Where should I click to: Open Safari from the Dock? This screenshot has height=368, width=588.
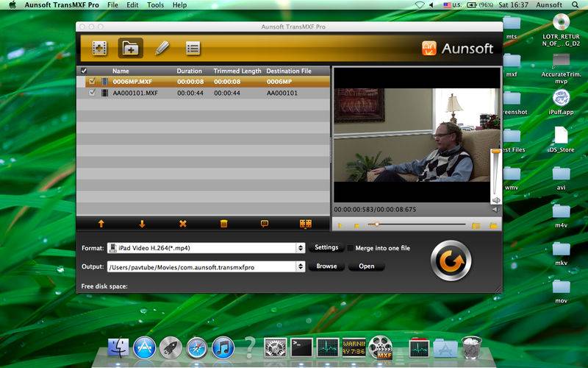(196, 347)
